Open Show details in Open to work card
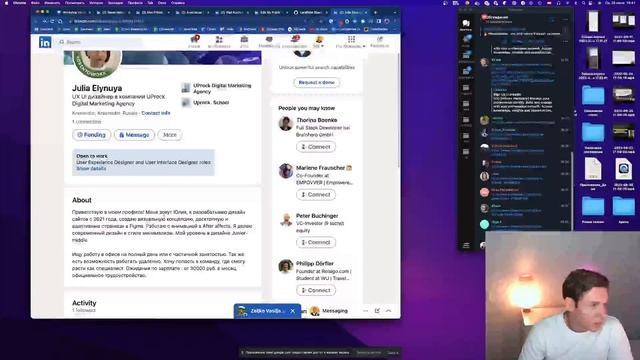This screenshot has height=360, width=640. [x=91, y=169]
